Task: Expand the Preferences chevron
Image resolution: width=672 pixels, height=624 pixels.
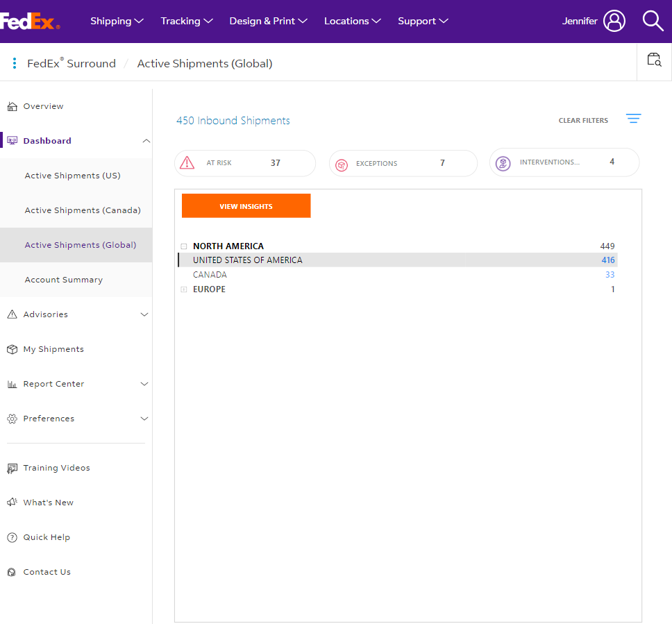Action: click(x=144, y=419)
